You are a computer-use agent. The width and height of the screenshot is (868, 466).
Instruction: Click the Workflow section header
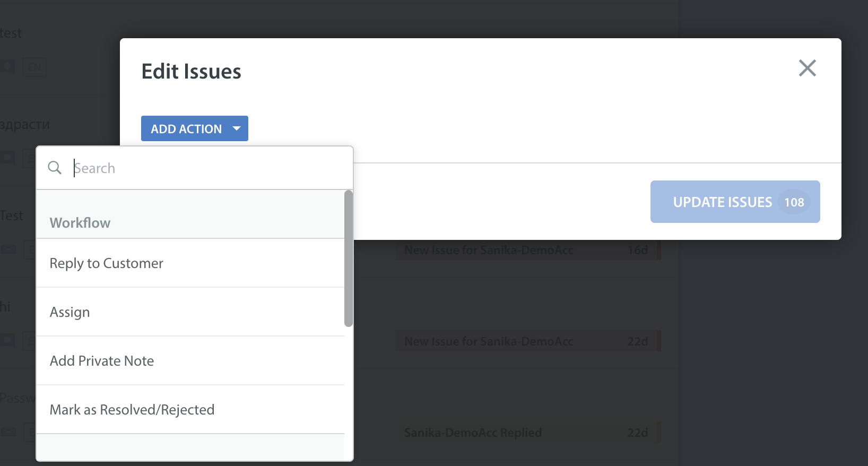coord(80,223)
